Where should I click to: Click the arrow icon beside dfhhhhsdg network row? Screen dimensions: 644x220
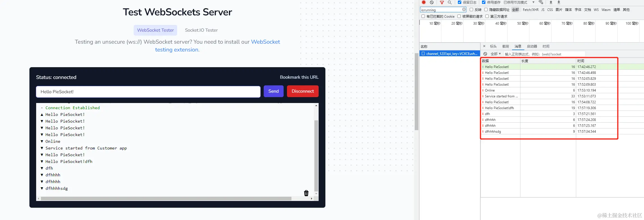pyautogui.click(x=483, y=132)
